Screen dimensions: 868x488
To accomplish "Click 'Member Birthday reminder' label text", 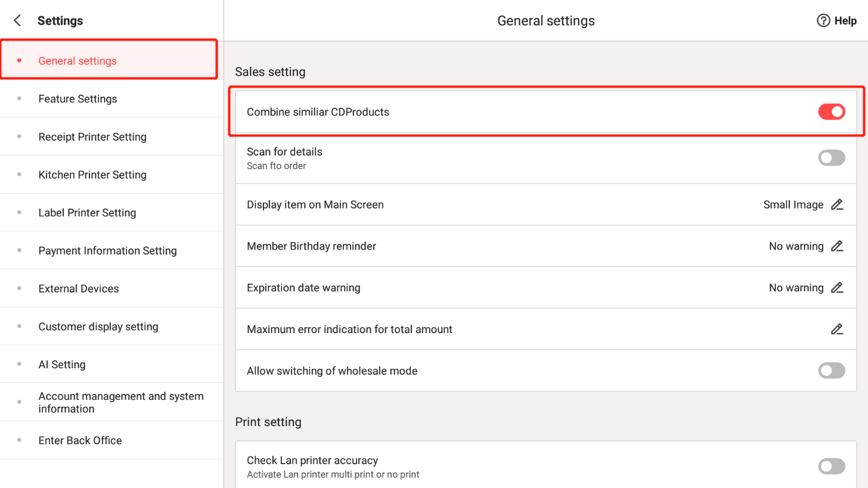I will tap(311, 246).
